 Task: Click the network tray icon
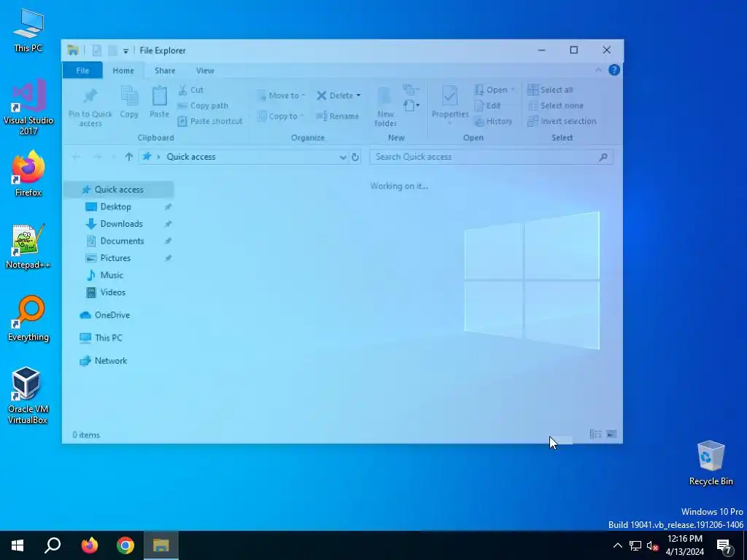[635, 545]
